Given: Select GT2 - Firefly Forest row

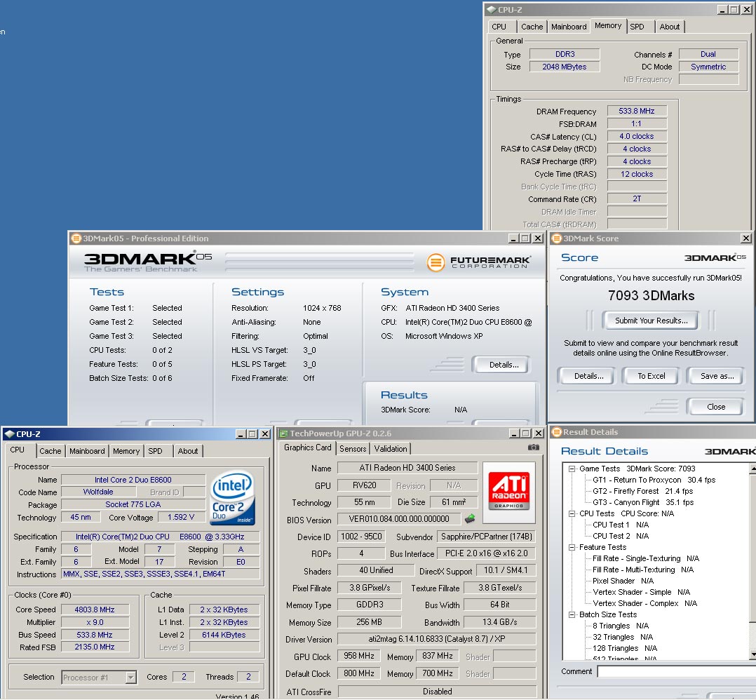Looking at the screenshot, I should [x=642, y=491].
